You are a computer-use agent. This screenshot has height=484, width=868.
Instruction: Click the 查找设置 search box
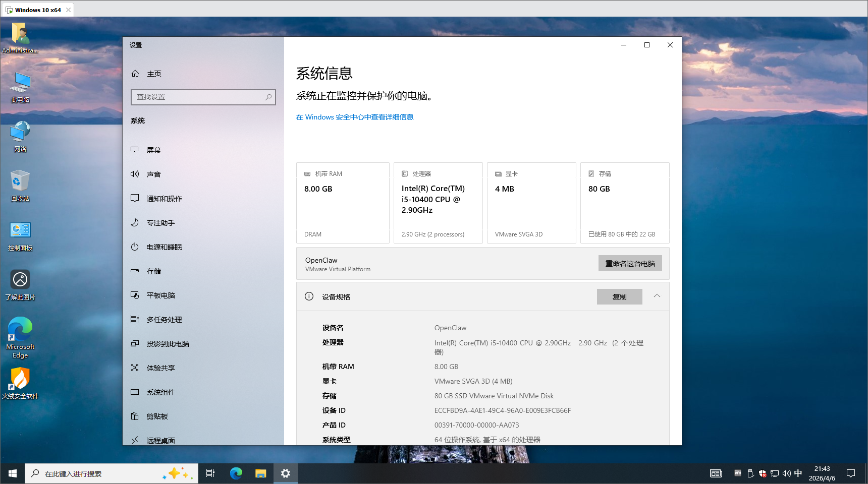tap(203, 97)
